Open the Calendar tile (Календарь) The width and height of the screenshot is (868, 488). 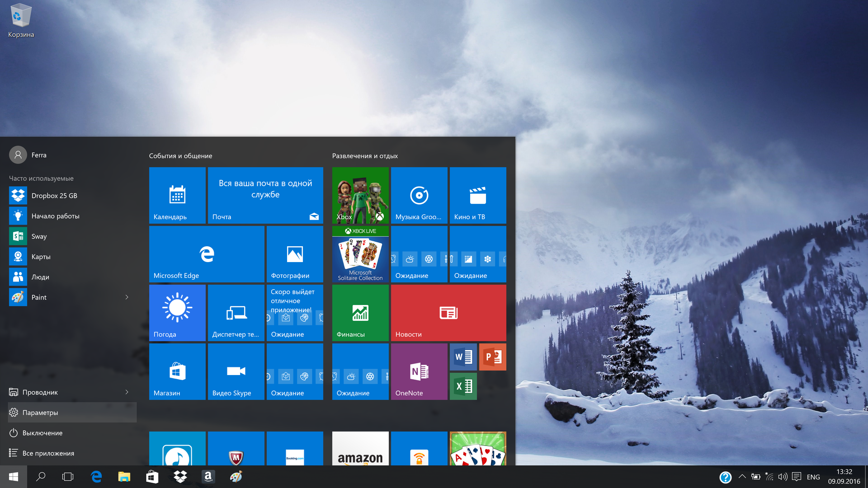[177, 195]
